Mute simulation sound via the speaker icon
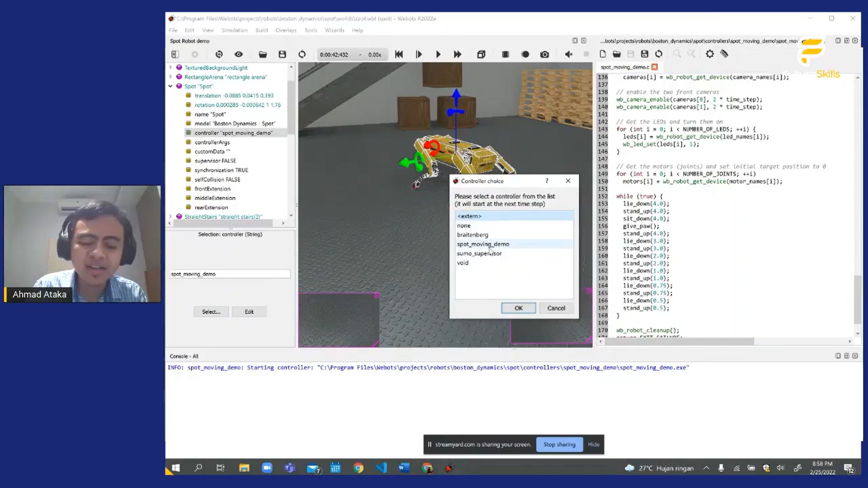Viewport: 868px width, 488px height. pyautogui.click(x=567, y=54)
